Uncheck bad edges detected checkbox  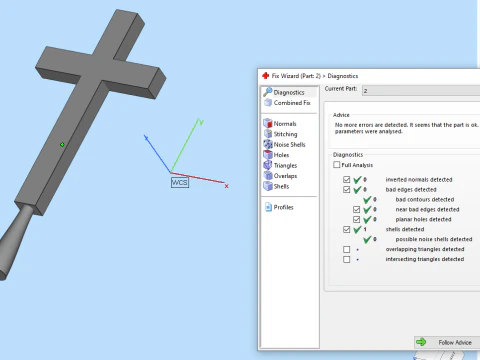(x=347, y=189)
